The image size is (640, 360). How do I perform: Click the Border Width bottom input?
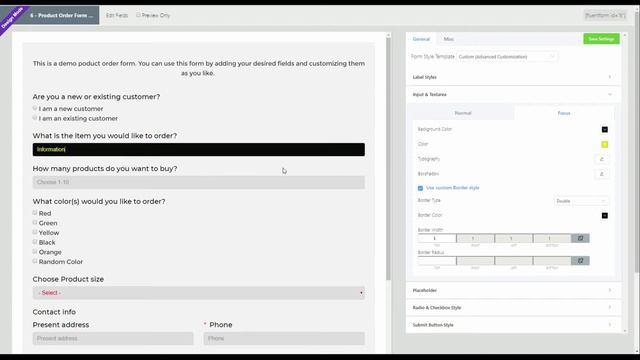(552, 238)
